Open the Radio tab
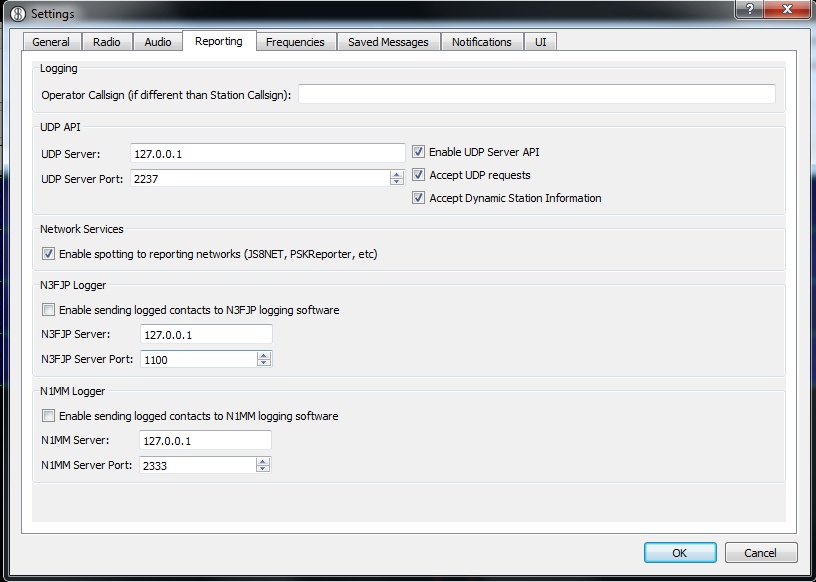The height and width of the screenshot is (582, 816). (x=107, y=42)
